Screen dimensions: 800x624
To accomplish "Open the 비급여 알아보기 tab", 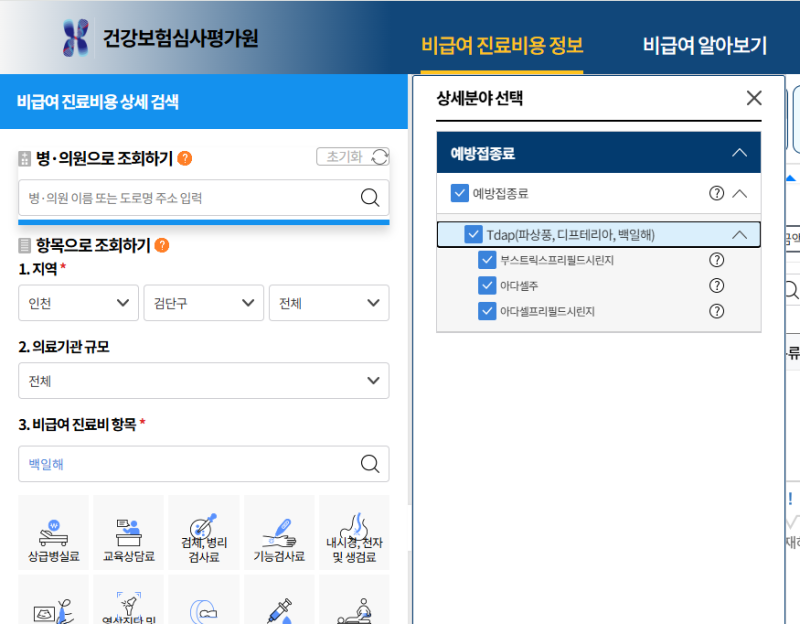I will [705, 45].
